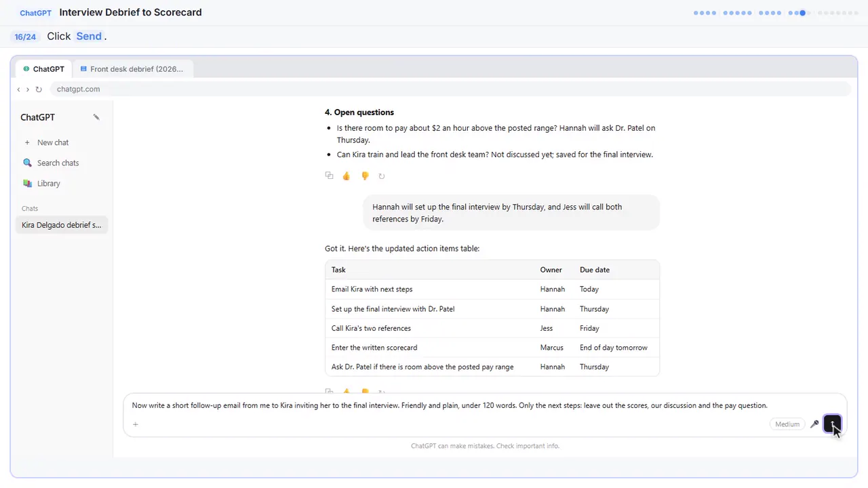Switch to the ChatGPT browser tab
This screenshot has height=488, width=868.
[x=44, y=69]
